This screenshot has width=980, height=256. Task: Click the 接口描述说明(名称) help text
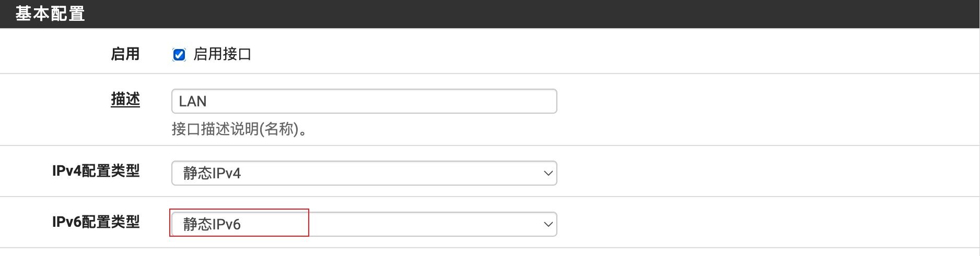(239, 129)
